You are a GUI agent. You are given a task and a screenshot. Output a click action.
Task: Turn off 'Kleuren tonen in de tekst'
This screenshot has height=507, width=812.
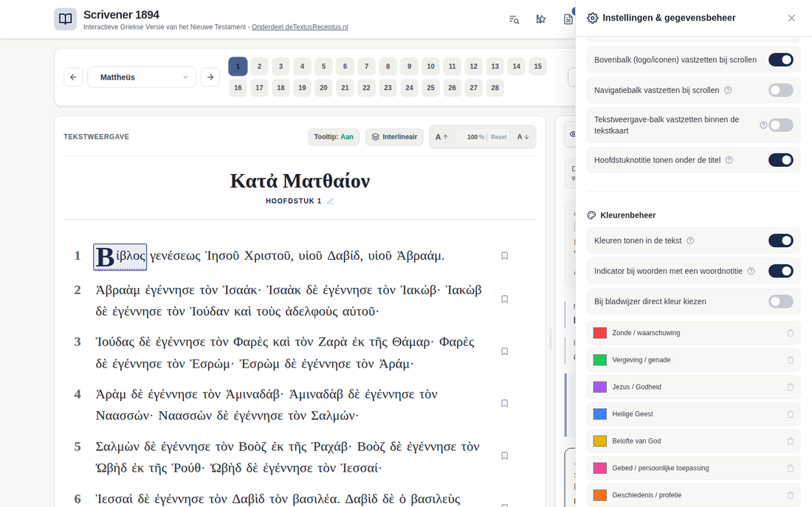781,241
